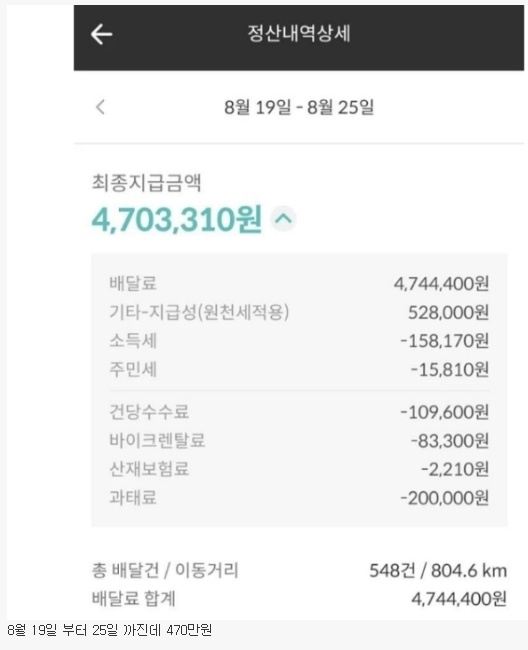The image size is (528, 650).
Task: Click the 과태료 penalty row
Action: coord(299,498)
